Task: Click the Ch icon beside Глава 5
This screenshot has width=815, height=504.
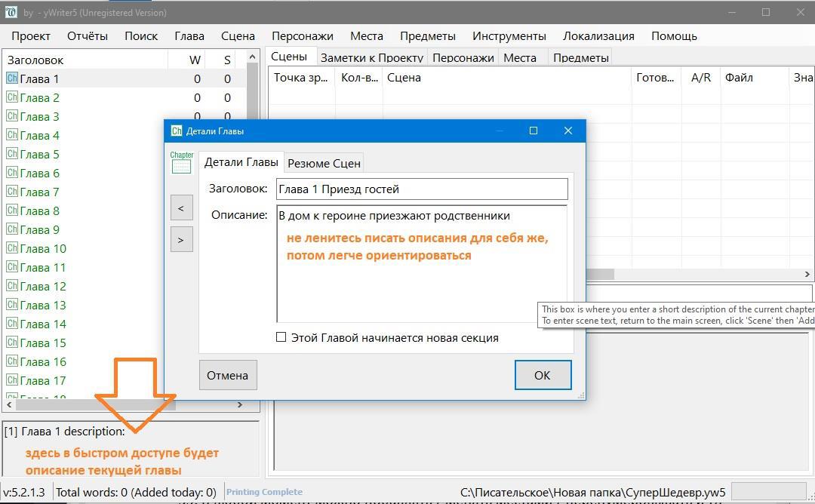Action: click(12, 154)
